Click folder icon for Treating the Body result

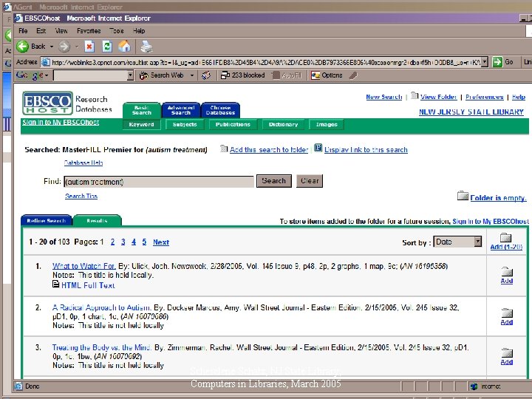point(507,353)
